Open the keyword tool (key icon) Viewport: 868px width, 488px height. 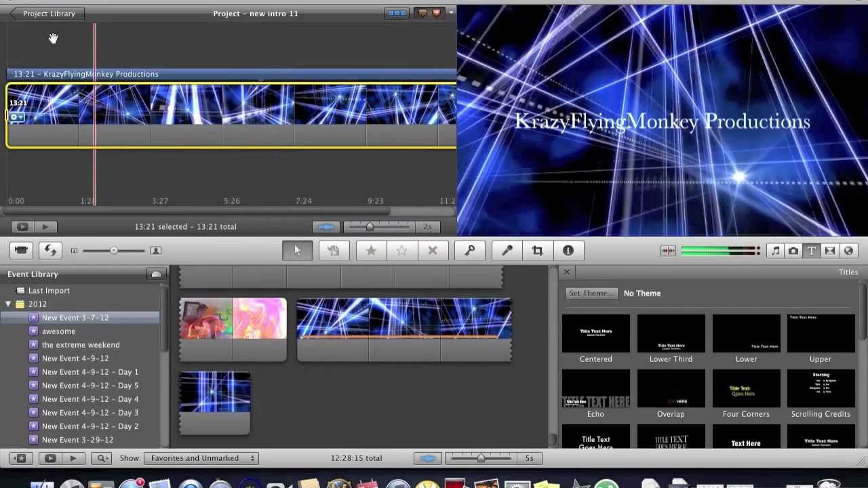[469, 251]
